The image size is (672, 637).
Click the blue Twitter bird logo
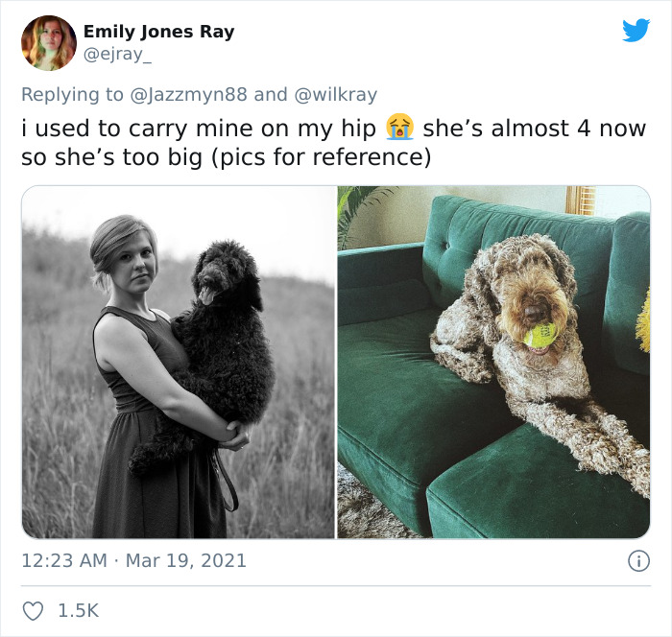coord(636,30)
